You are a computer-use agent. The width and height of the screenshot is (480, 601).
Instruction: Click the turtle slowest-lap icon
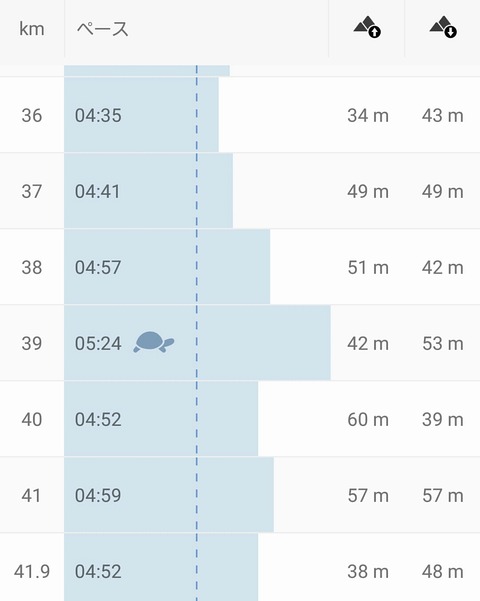click(154, 342)
